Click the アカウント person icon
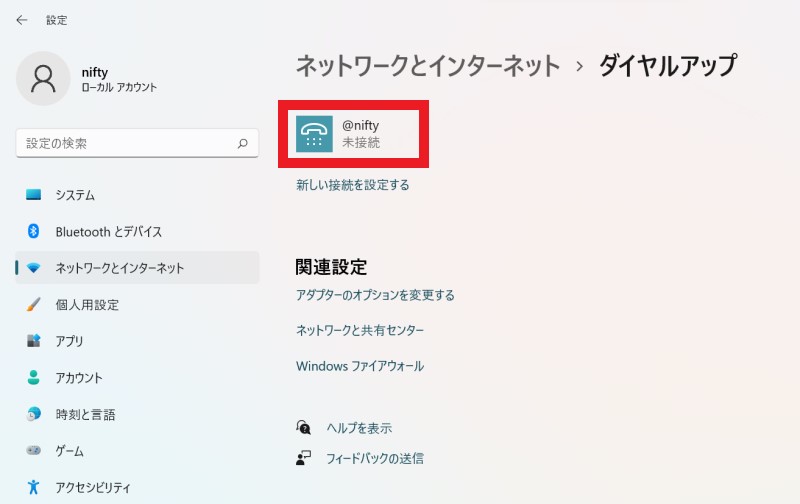800x504 pixels. [x=34, y=377]
